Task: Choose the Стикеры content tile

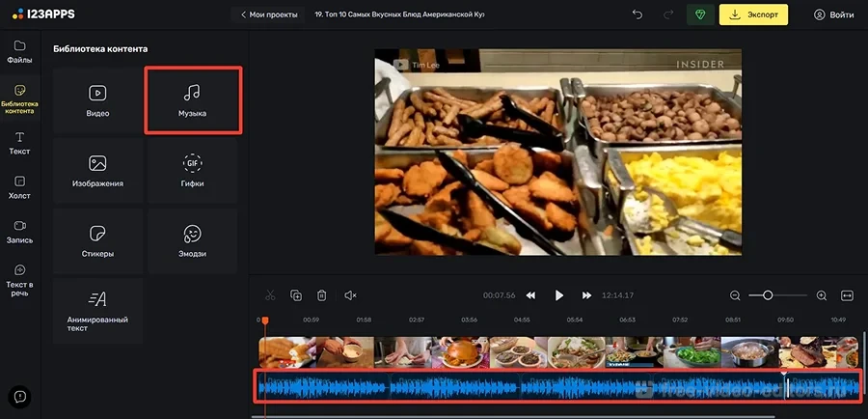Action: (x=98, y=241)
